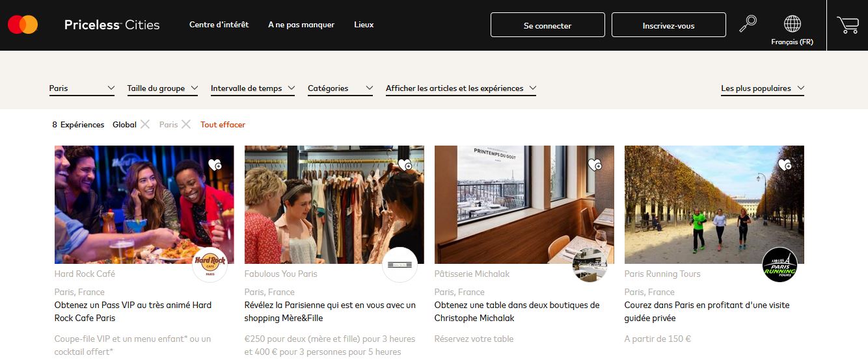Click the Inscrivez-vous button
Image resolution: width=868 pixels, height=362 pixels.
[x=668, y=25]
